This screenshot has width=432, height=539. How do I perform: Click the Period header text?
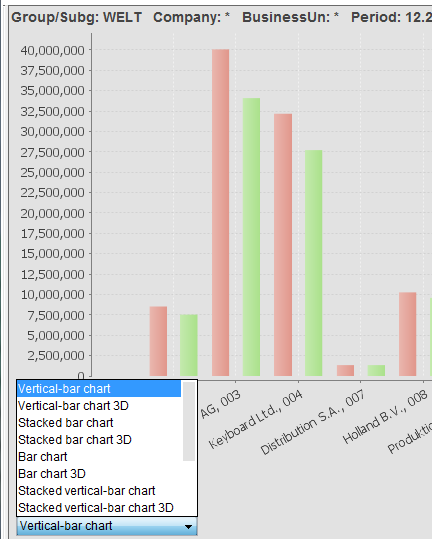coord(391,17)
